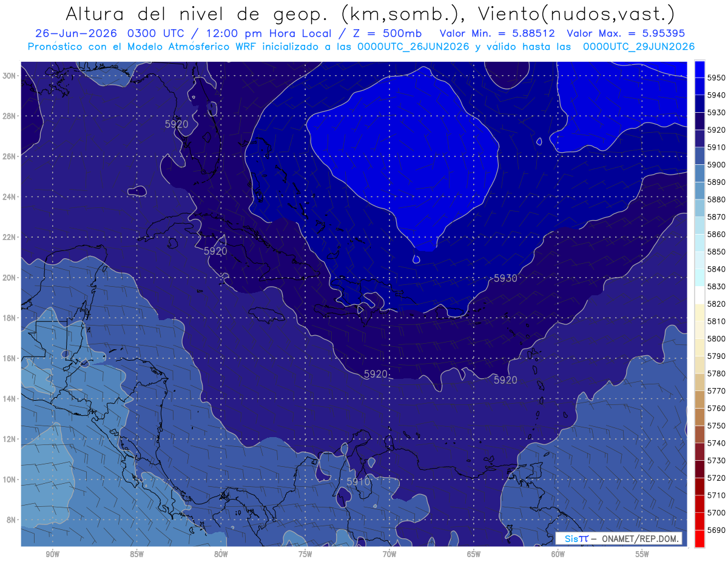Screen dimensions: 728x562
Task: Select the colorbar swatch between 5940 and 5950
Action: tap(699, 86)
